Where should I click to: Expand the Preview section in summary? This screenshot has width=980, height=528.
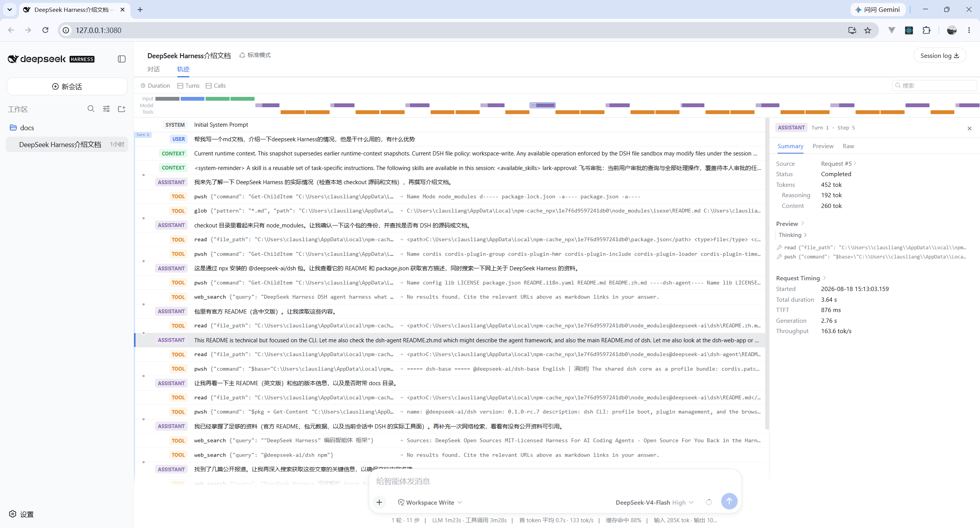[790, 224]
